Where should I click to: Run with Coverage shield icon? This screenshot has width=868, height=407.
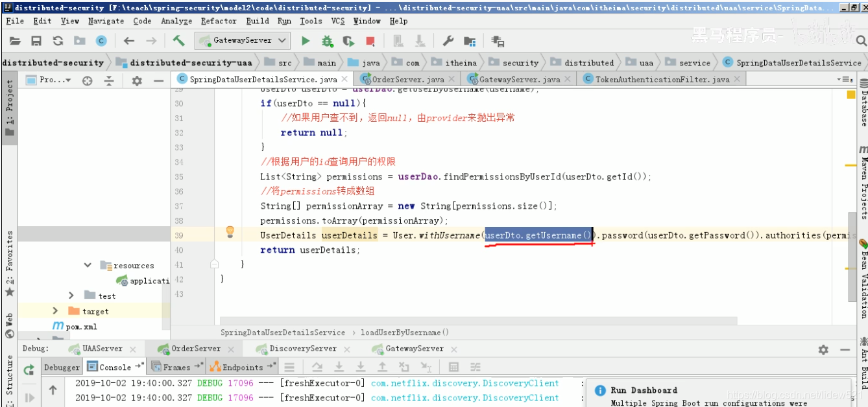pos(349,41)
